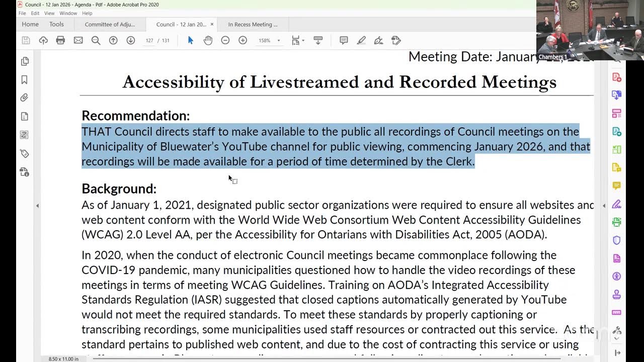Close the Council - 12 Jan 20... tab
This screenshot has height=362, width=644.
point(212,24)
